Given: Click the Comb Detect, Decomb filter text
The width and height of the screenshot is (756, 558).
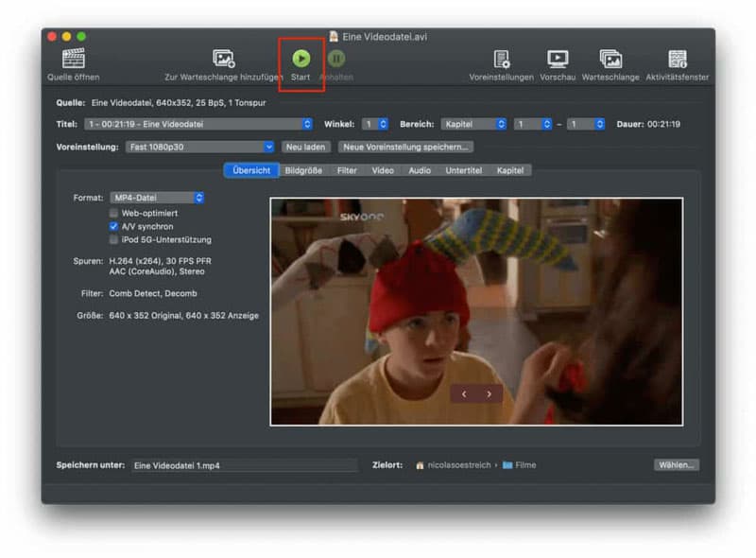Looking at the screenshot, I should click(153, 293).
